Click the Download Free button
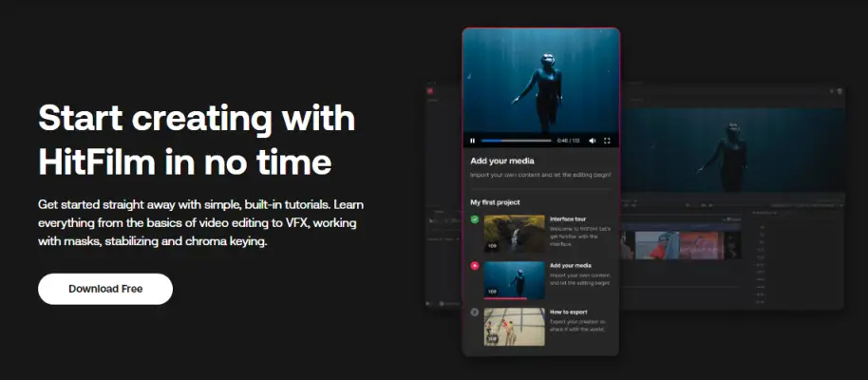This screenshot has height=380, width=868. pos(105,289)
